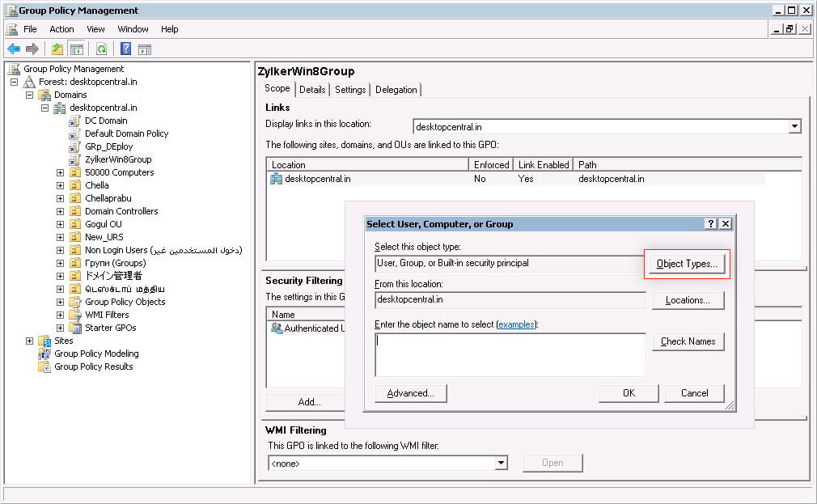817x504 pixels.
Task: Click the Advanced button
Action: [410, 393]
